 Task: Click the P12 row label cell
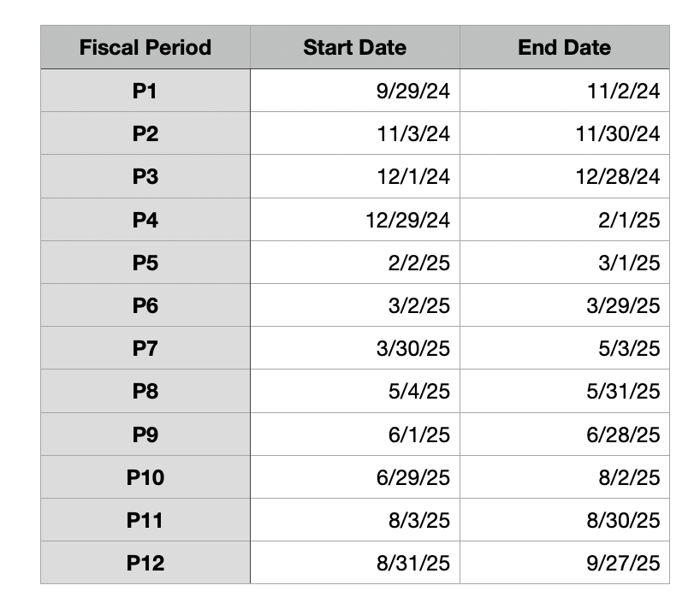tap(145, 563)
